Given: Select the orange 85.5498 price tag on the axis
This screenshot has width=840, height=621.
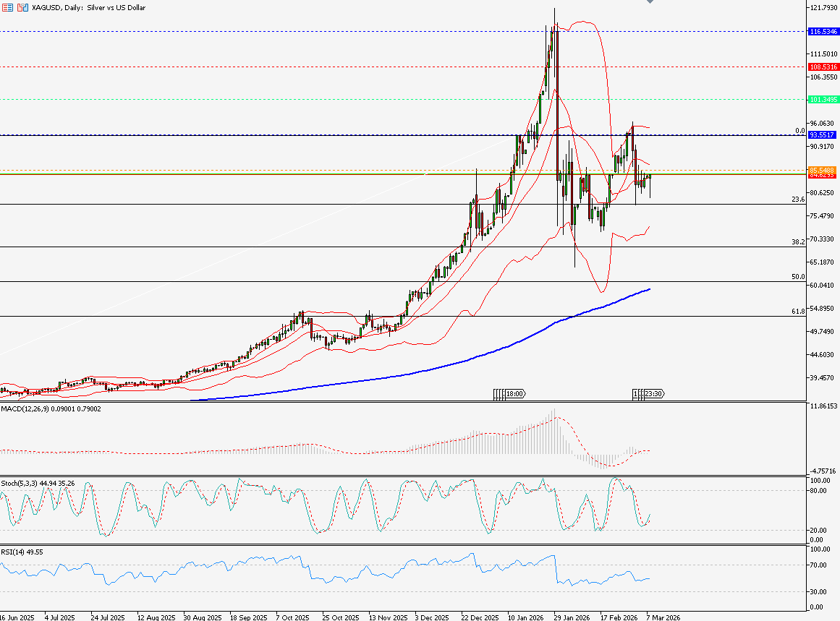Looking at the screenshot, I should click(x=823, y=170).
